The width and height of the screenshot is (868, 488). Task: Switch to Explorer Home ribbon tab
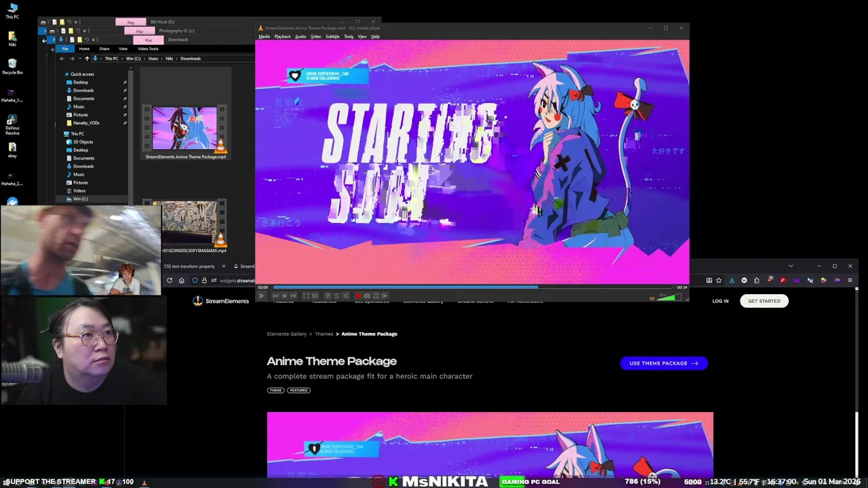pyautogui.click(x=84, y=49)
